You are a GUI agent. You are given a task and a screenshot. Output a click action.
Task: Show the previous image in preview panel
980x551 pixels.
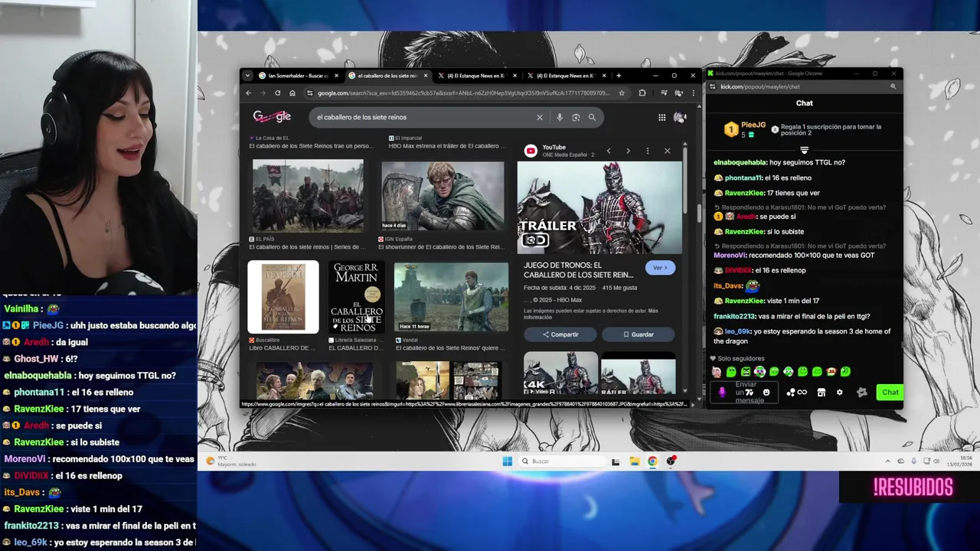[609, 151]
